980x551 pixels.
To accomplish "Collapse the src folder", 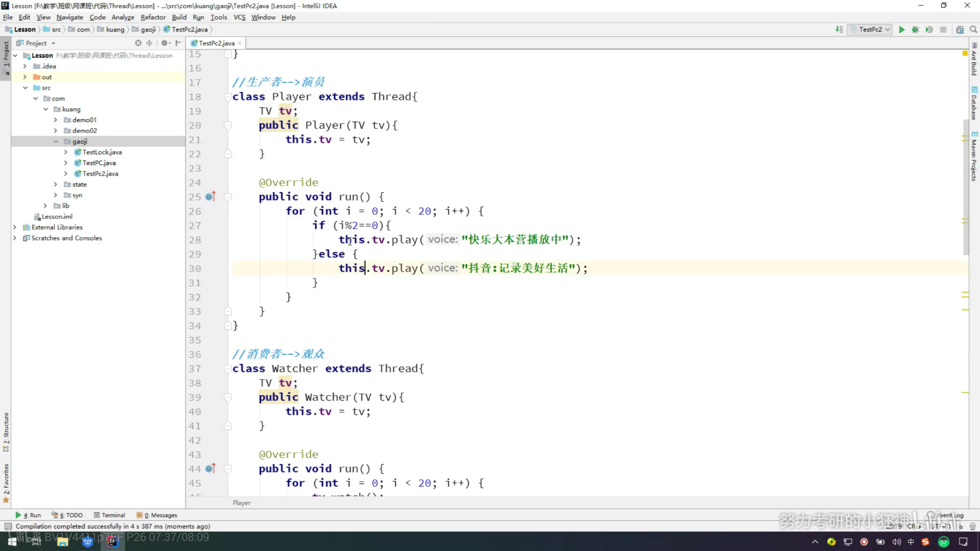I will pyautogui.click(x=25, y=88).
